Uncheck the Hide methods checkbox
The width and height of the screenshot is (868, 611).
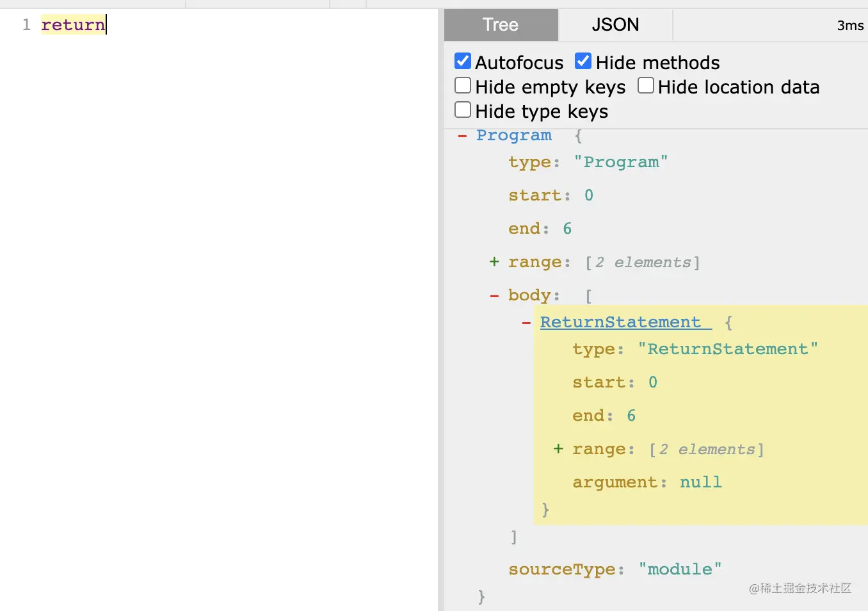tap(583, 61)
